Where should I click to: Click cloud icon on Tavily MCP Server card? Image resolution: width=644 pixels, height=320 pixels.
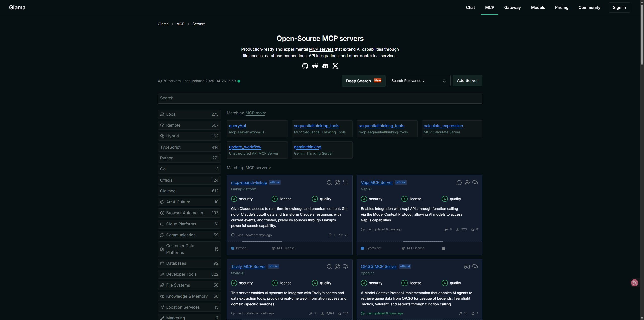tap(345, 267)
